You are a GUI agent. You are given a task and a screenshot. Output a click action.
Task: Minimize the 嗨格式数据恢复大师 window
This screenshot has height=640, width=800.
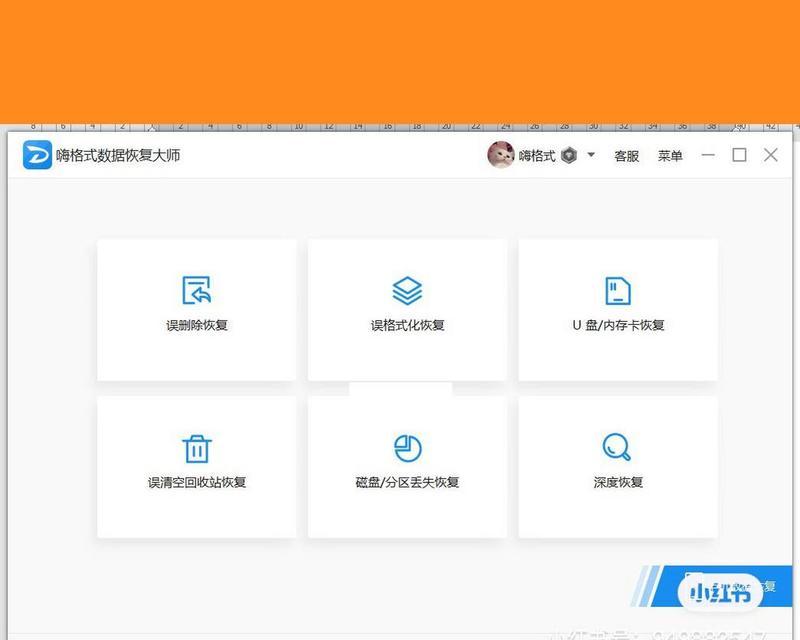coord(708,155)
